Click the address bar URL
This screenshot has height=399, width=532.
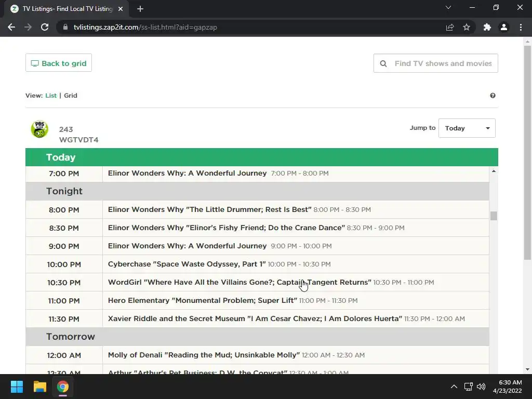click(145, 27)
